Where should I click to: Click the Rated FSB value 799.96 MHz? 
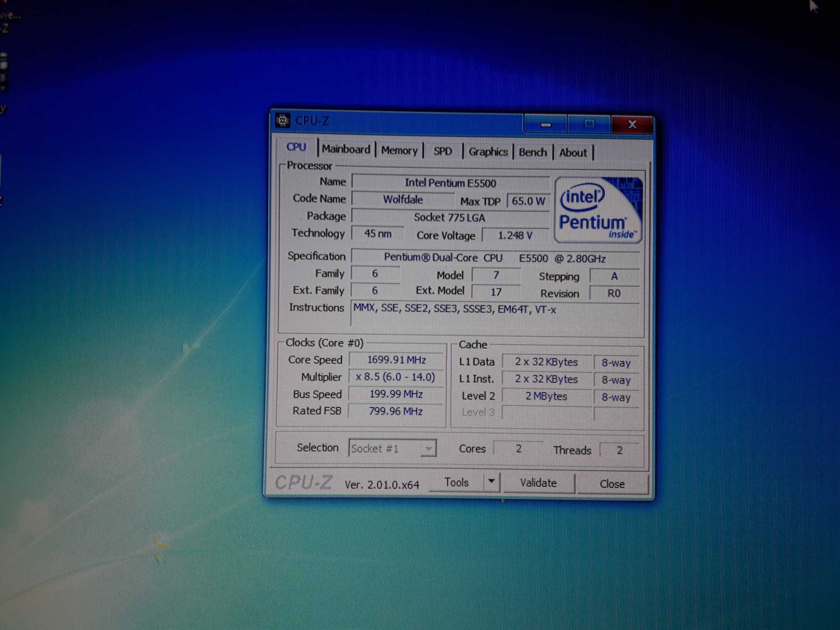[396, 411]
